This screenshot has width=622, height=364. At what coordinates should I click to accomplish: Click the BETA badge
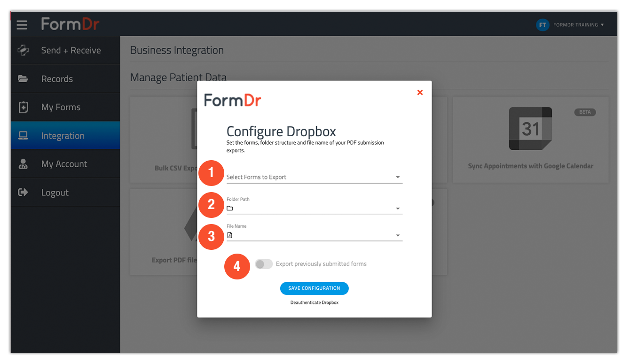pos(585,112)
